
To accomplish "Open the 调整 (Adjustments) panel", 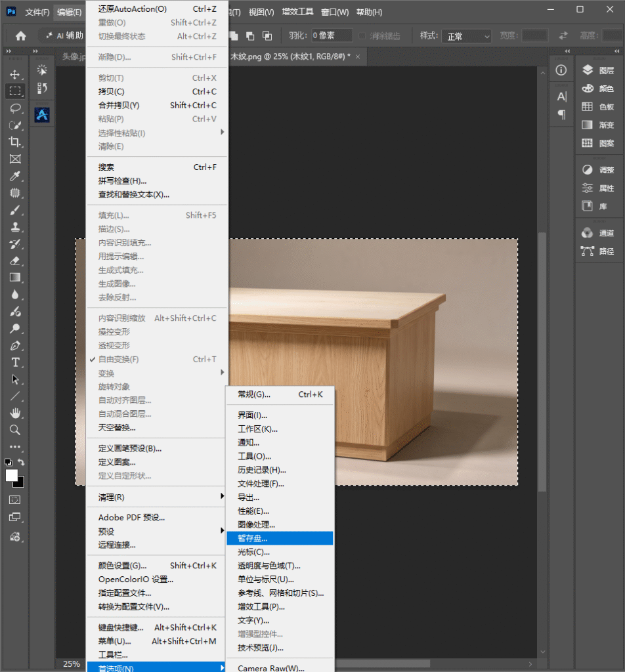I will pyautogui.click(x=598, y=170).
